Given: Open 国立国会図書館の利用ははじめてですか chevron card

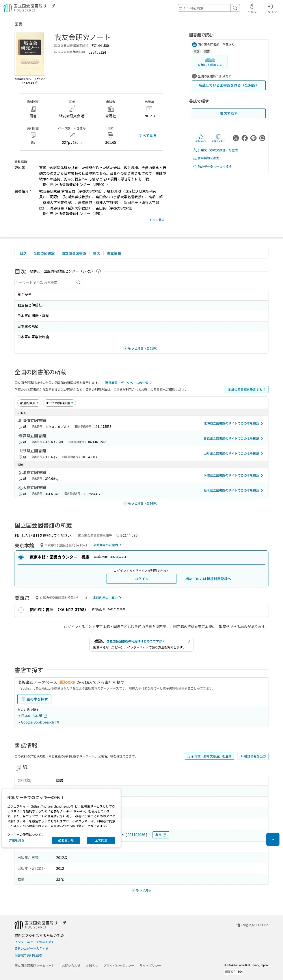Looking at the screenshot, I should (x=141, y=644).
